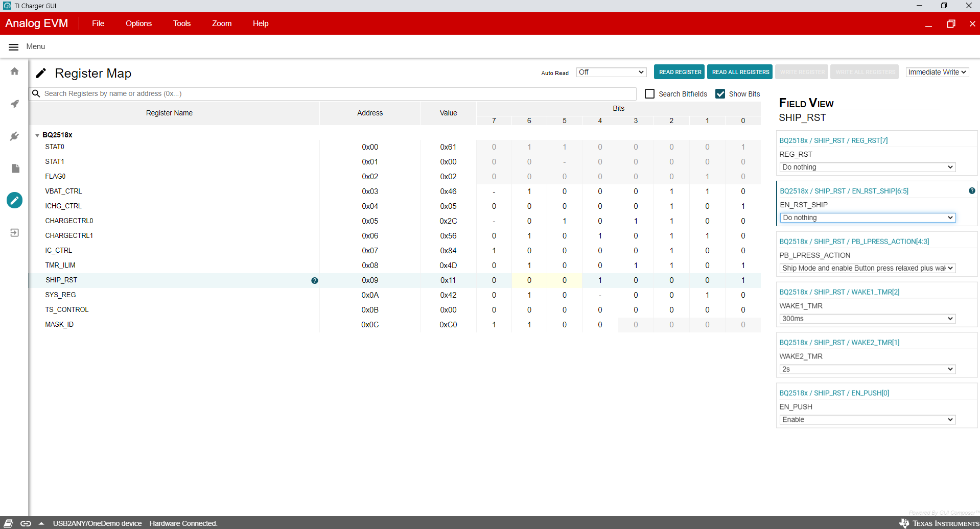This screenshot has width=980, height=529.
Task: Go to Home in the sidebar
Action: pos(15,71)
